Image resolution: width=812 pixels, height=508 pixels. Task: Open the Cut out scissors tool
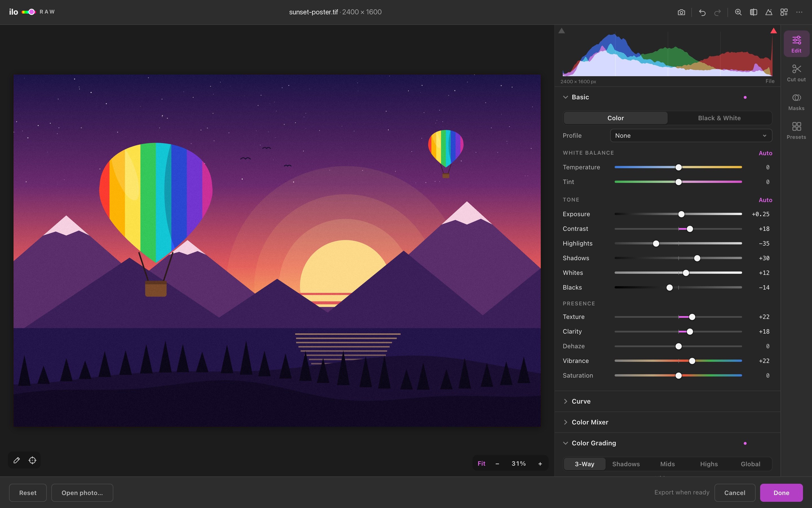[796, 73]
